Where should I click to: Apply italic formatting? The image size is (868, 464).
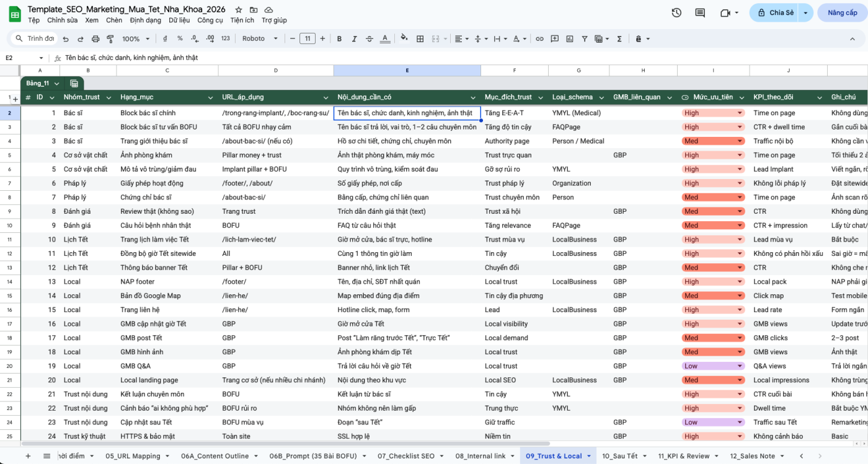[x=354, y=38]
